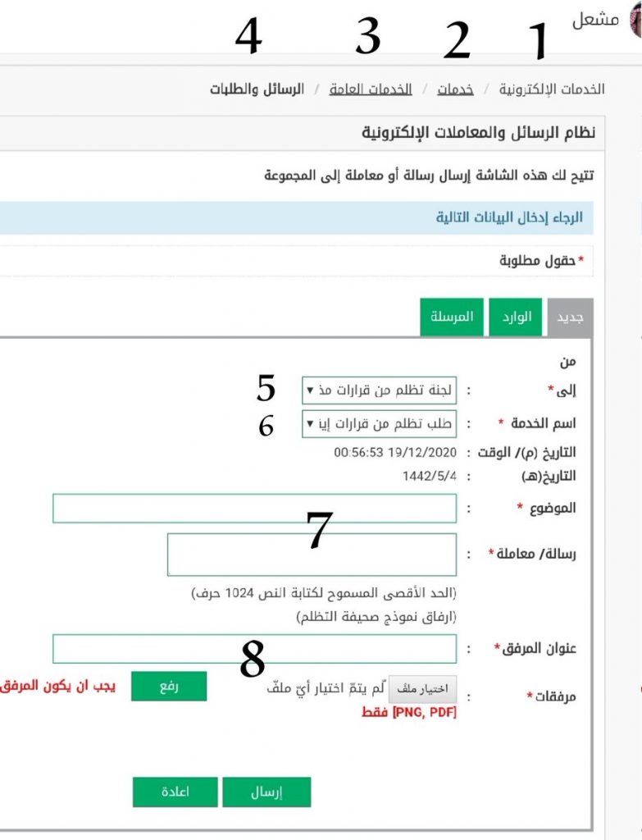Focus the رسالة/ معاملة message textarea
Viewport: 642px width, 840px height.
[x=312, y=555]
